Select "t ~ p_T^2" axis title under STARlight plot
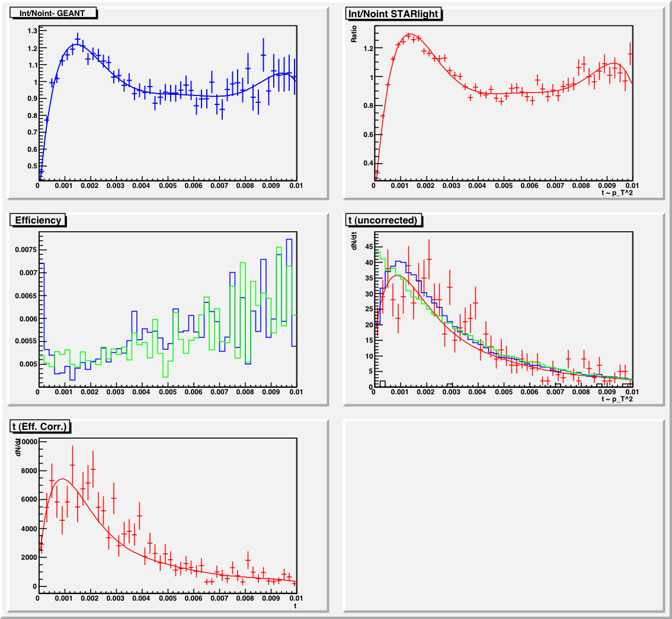This screenshot has height=619, width=672. (617, 193)
